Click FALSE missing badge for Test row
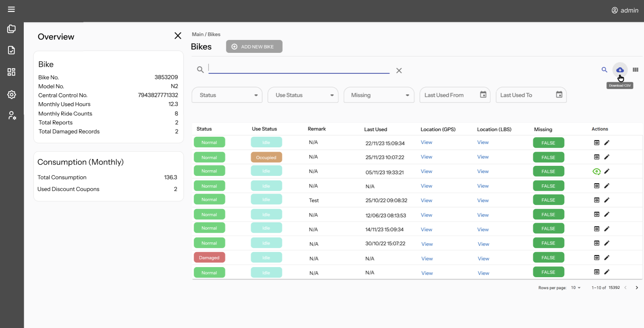644x328 pixels. pyautogui.click(x=548, y=200)
